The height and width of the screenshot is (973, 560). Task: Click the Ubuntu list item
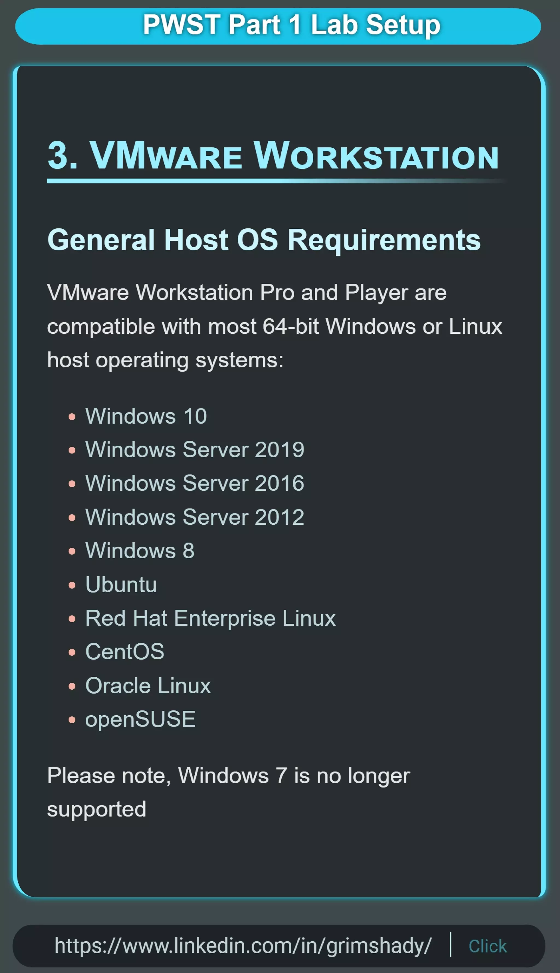(x=121, y=584)
